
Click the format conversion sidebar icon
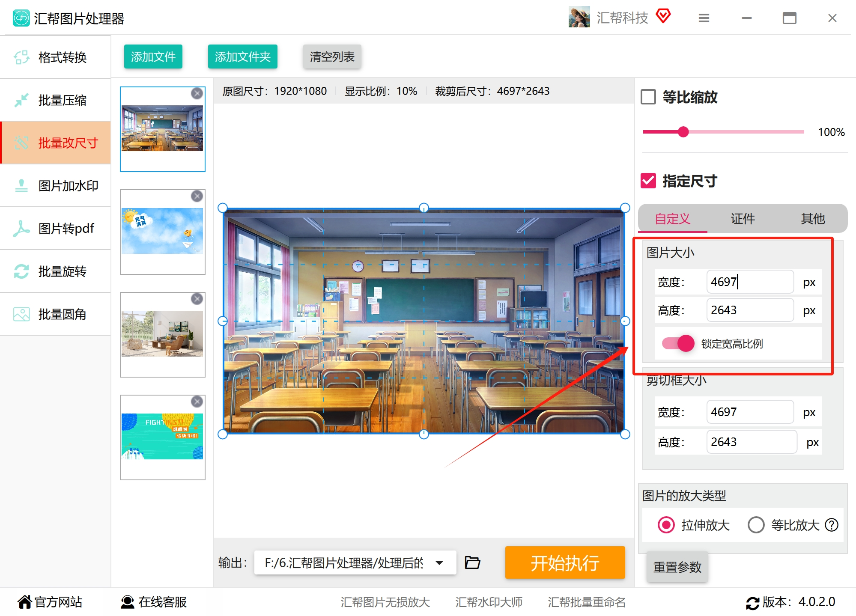[21, 57]
